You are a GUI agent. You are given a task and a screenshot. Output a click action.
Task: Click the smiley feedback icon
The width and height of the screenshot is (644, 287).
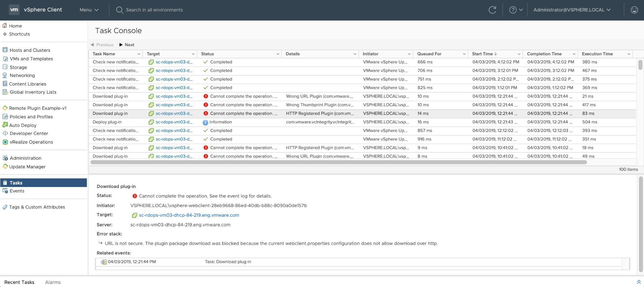click(x=634, y=10)
